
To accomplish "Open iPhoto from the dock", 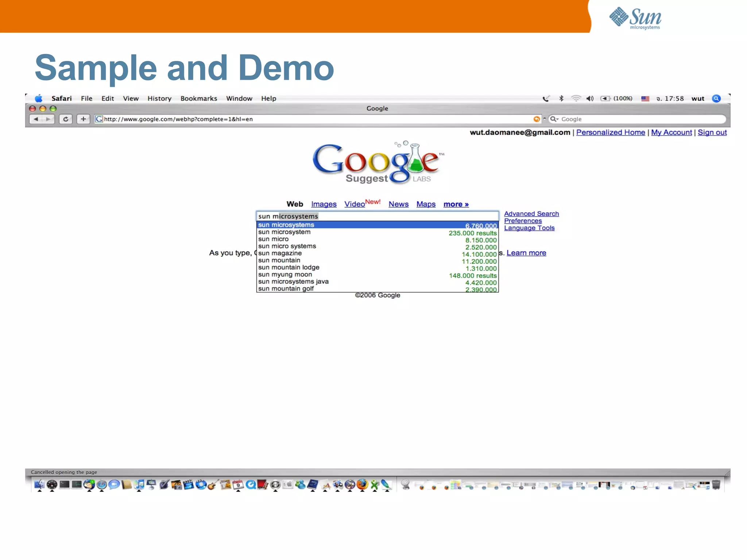I will tap(177, 484).
